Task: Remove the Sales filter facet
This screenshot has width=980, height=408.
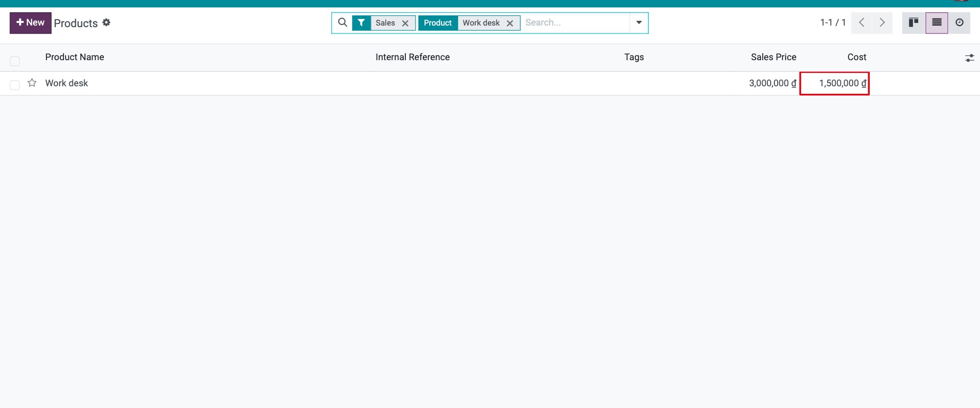Action: [x=405, y=23]
